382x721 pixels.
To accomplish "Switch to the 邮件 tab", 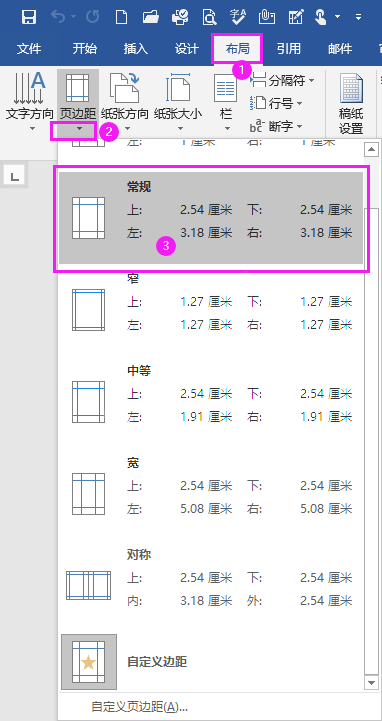I will [x=340, y=49].
